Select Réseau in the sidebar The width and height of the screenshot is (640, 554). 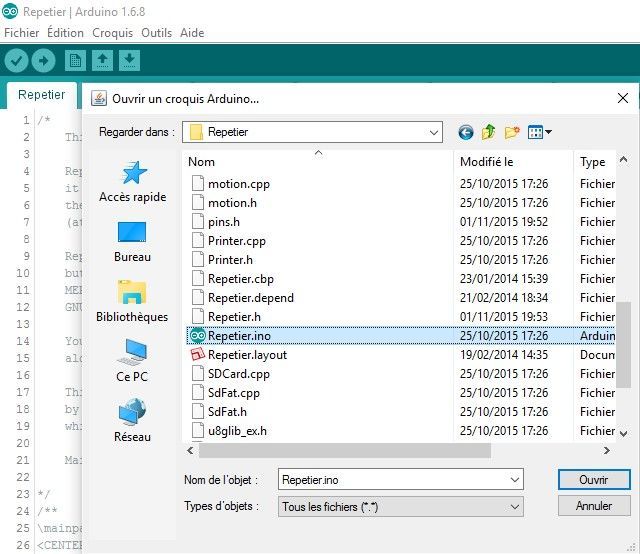pyautogui.click(x=132, y=421)
